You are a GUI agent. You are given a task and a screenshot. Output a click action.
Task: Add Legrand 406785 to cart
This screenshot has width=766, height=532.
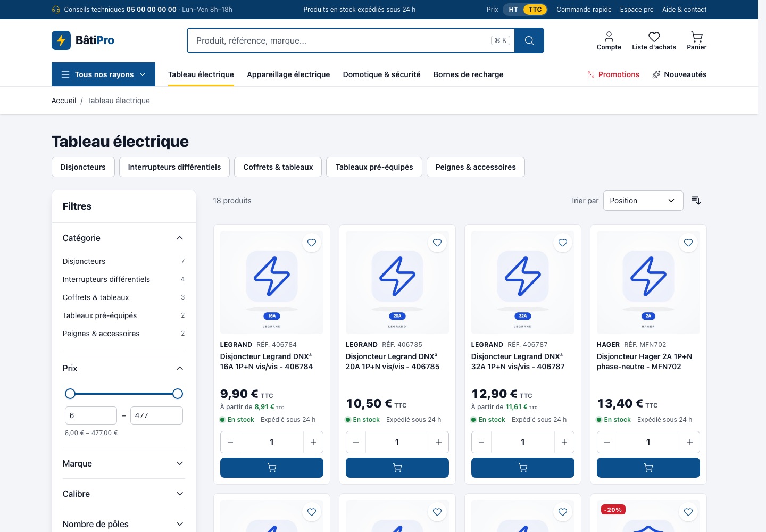pos(397,468)
